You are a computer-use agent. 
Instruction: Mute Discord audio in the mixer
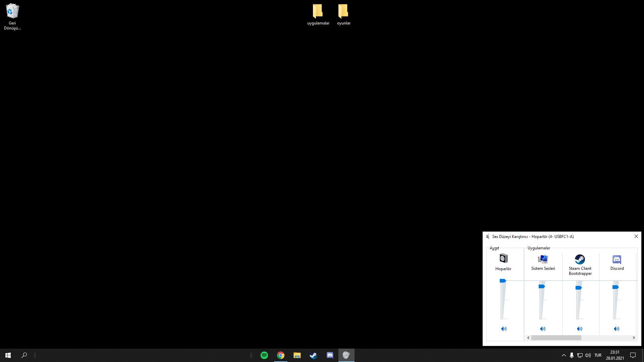(x=616, y=328)
